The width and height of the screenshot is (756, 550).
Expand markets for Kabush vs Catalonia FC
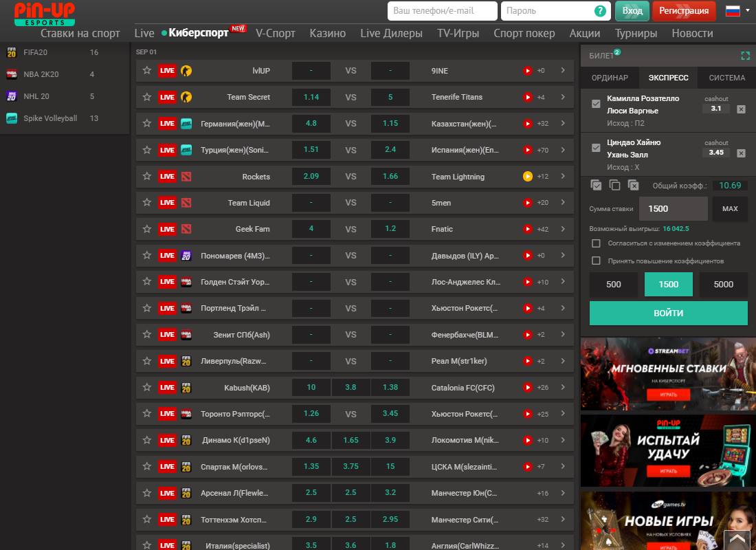563,387
